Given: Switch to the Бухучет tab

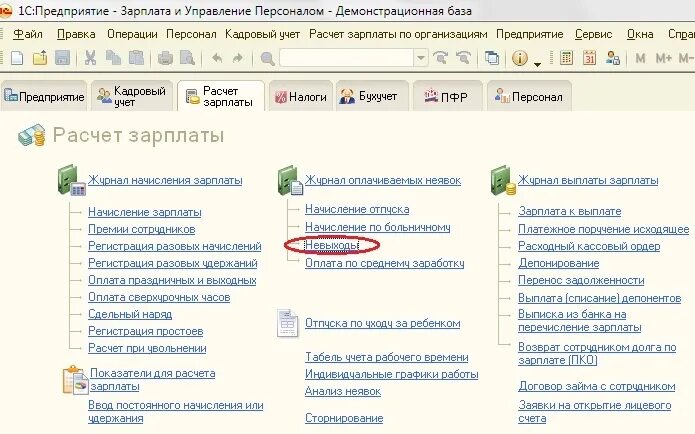Looking at the screenshot, I should pos(372,96).
